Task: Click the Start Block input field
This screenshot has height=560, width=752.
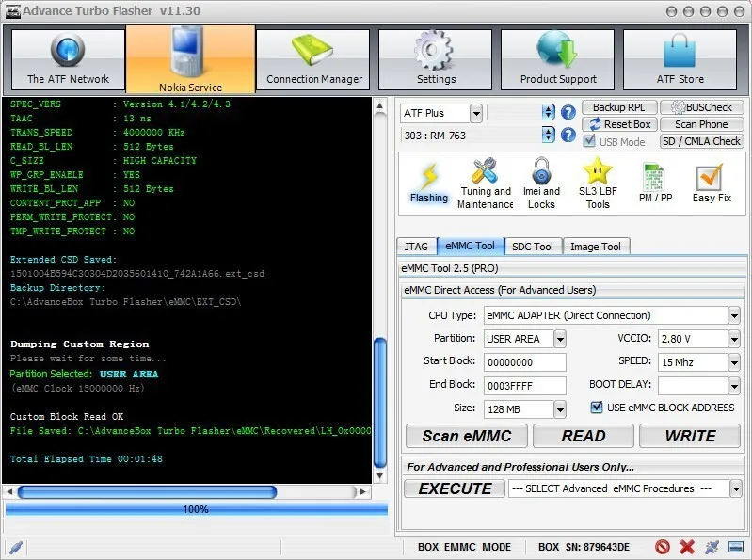Action: click(x=524, y=362)
